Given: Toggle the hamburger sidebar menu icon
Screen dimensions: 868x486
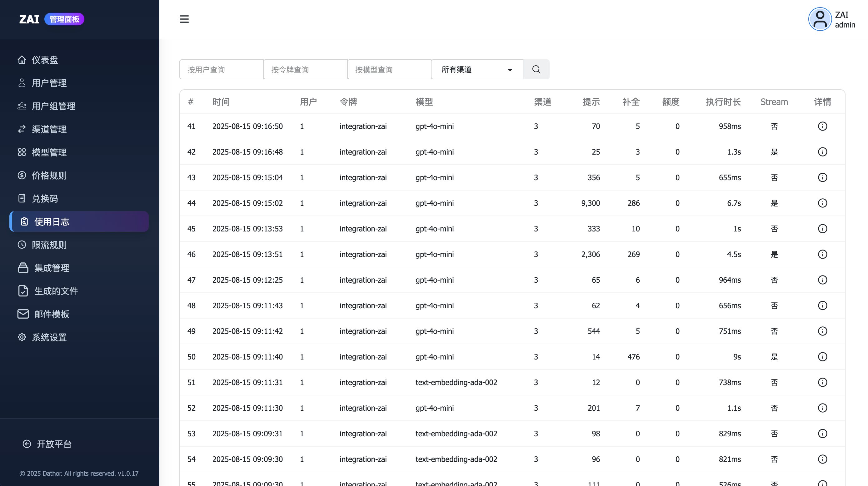Looking at the screenshot, I should click(184, 19).
